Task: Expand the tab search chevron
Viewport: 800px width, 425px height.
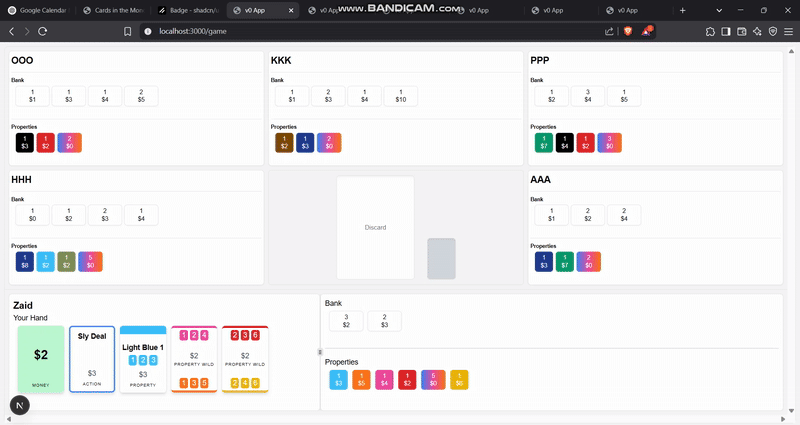Action: pos(719,10)
